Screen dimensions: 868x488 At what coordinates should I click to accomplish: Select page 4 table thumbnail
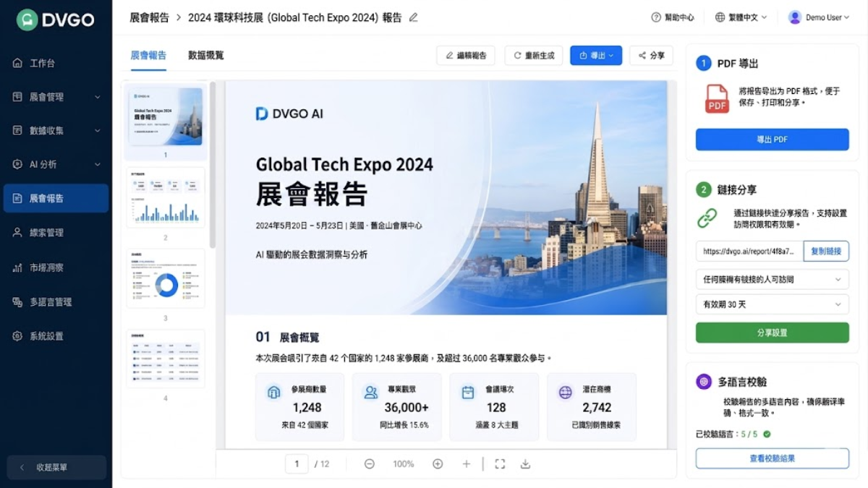pyautogui.click(x=166, y=359)
